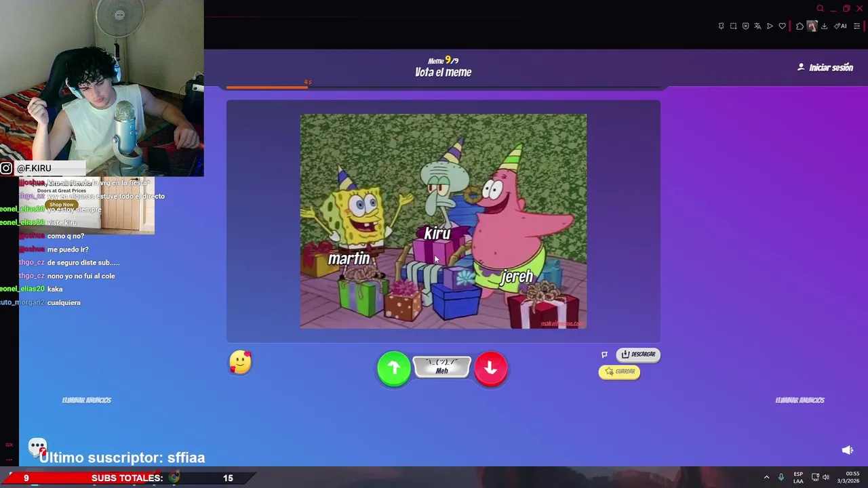Open the browser profile avatar
Screen dimensions: 868x488
[x=812, y=26]
